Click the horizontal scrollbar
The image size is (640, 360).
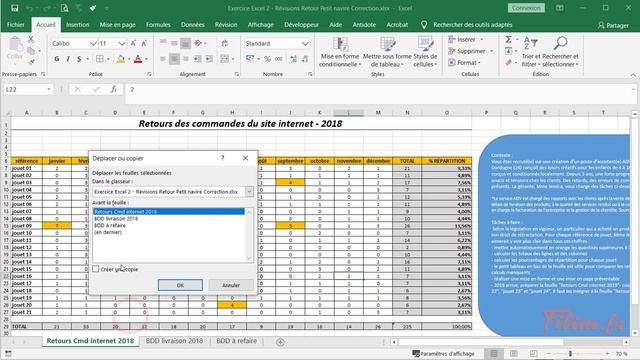[510, 342]
